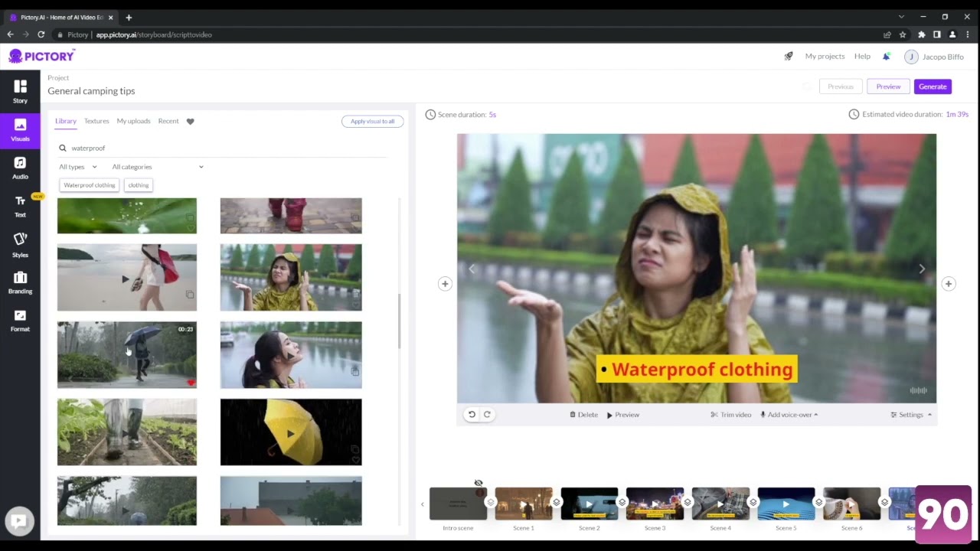Select the clothing keyword chip
The height and width of the screenshot is (551, 980).
tap(139, 185)
